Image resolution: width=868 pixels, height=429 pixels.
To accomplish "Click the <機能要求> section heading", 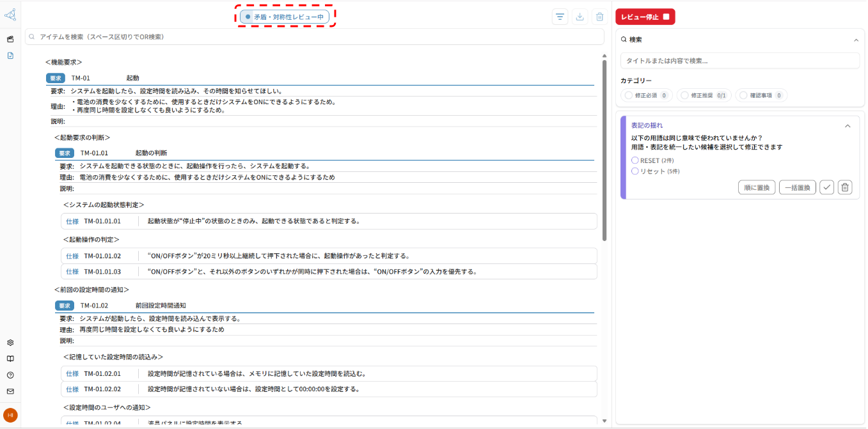I will pos(64,63).
